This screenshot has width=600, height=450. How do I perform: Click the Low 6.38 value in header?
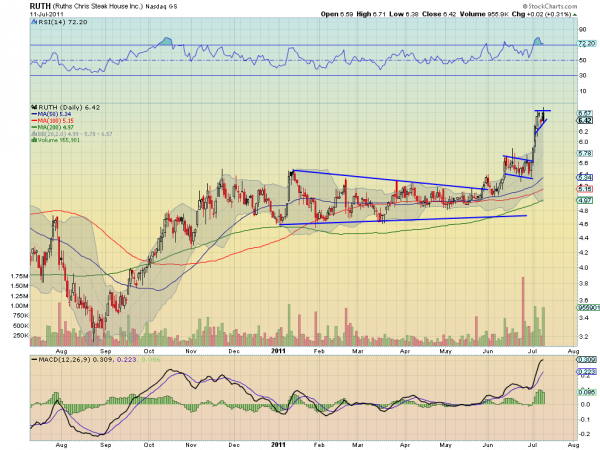point(404,14)
